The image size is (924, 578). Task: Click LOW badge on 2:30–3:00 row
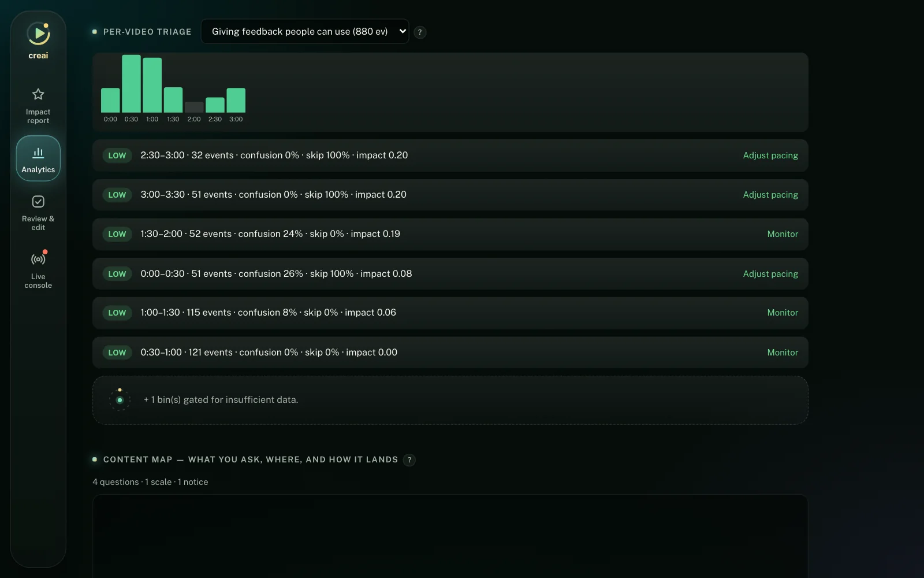(117, 155)
